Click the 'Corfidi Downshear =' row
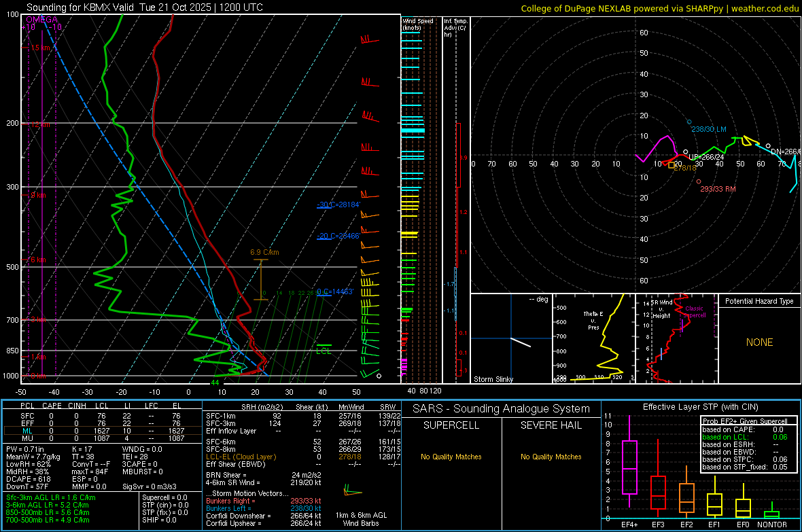 (x=264, y=516)
